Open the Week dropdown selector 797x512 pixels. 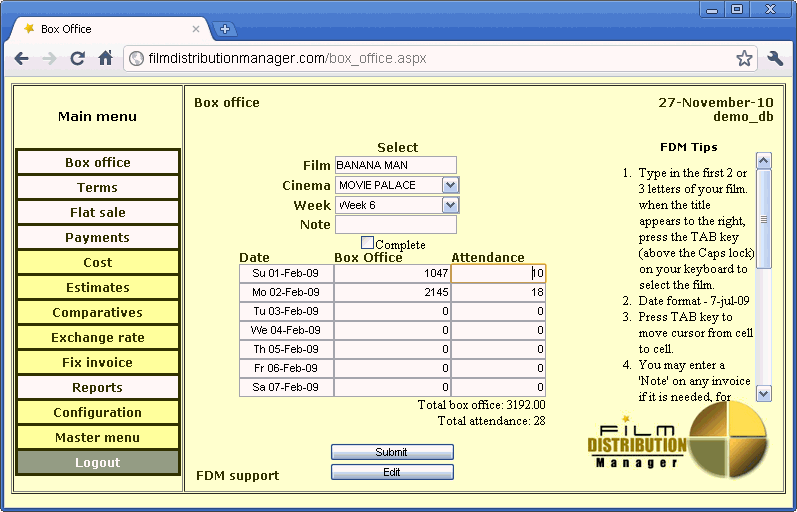coord(450,205)
